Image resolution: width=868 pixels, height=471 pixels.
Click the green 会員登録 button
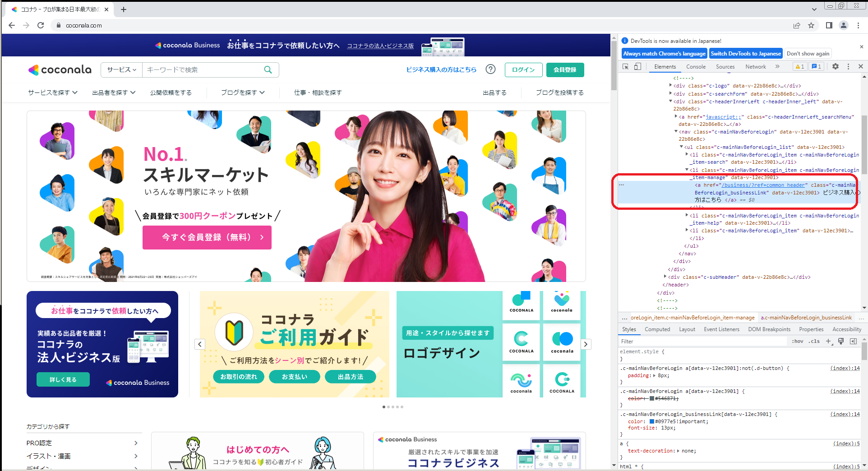pos(565,69)
